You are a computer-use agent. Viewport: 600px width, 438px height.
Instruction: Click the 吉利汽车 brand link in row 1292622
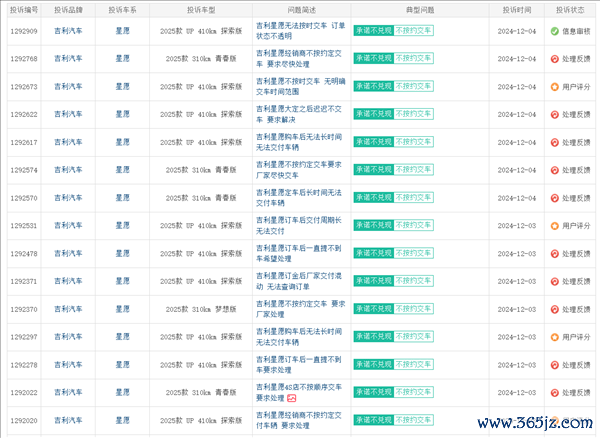(68, 114)
